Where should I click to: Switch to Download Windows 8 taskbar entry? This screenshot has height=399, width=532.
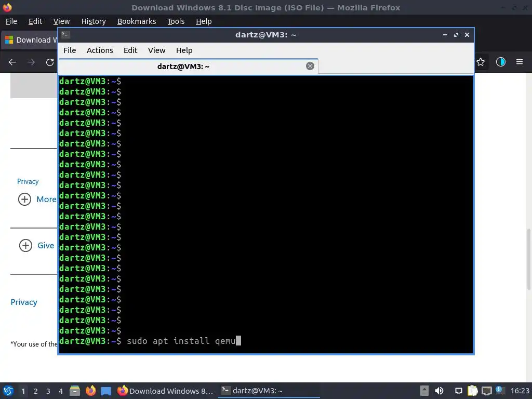point(165,391)
